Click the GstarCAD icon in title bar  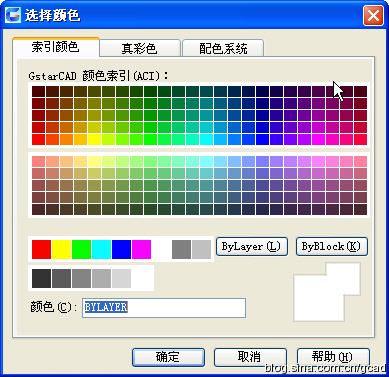[13, 15]
